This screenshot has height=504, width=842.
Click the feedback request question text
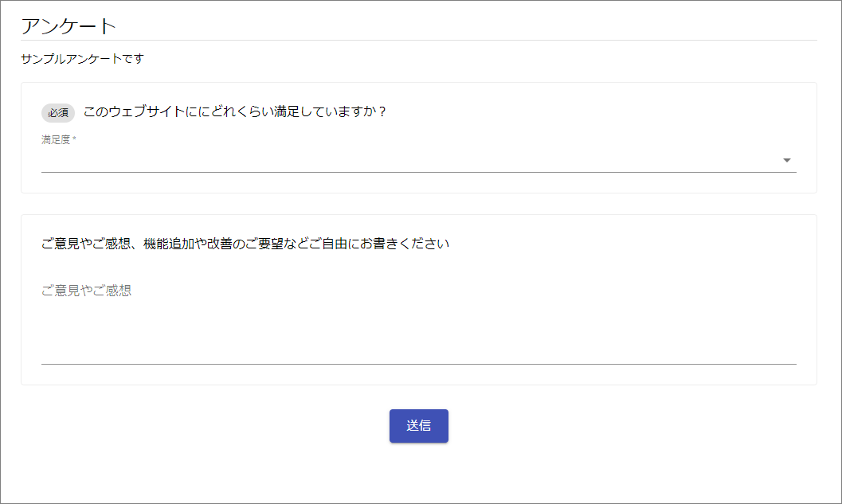(245, 244)
